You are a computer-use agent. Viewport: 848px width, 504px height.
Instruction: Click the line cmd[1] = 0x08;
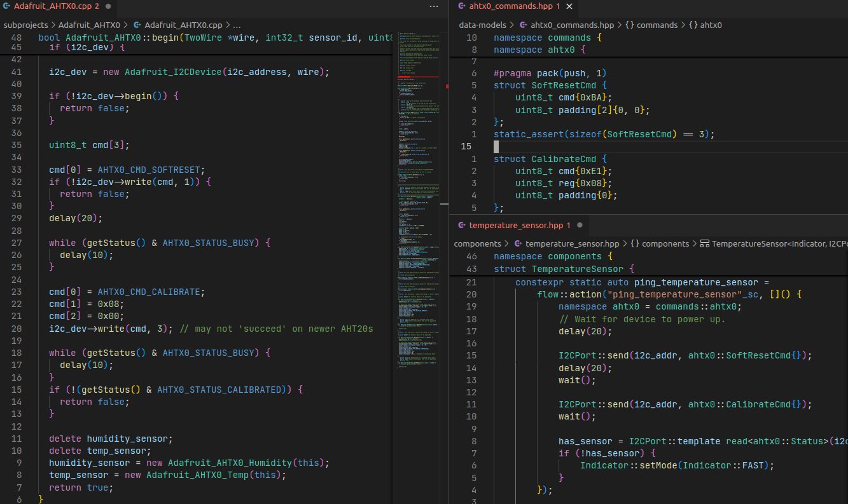(x=86, y=304)
